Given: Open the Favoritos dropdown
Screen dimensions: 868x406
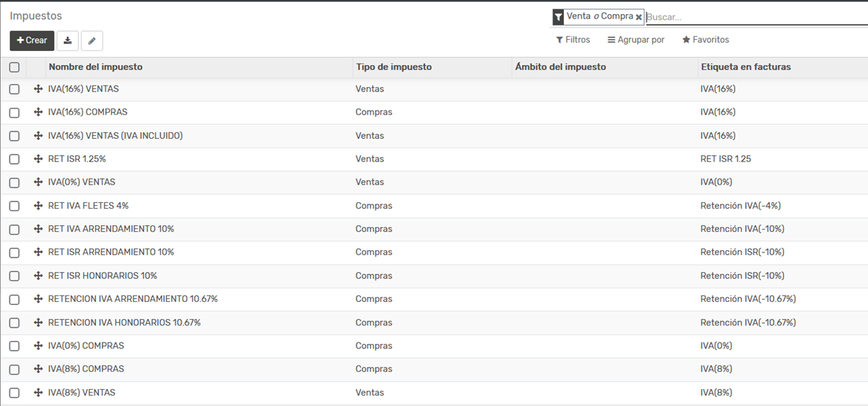Looking at the screenshot, I should tap(706, 40).
